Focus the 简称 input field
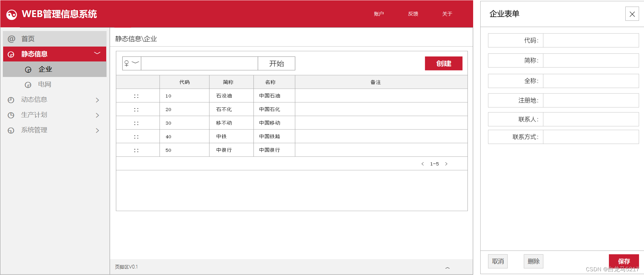644x275 pixels. [x=591, y=61]
